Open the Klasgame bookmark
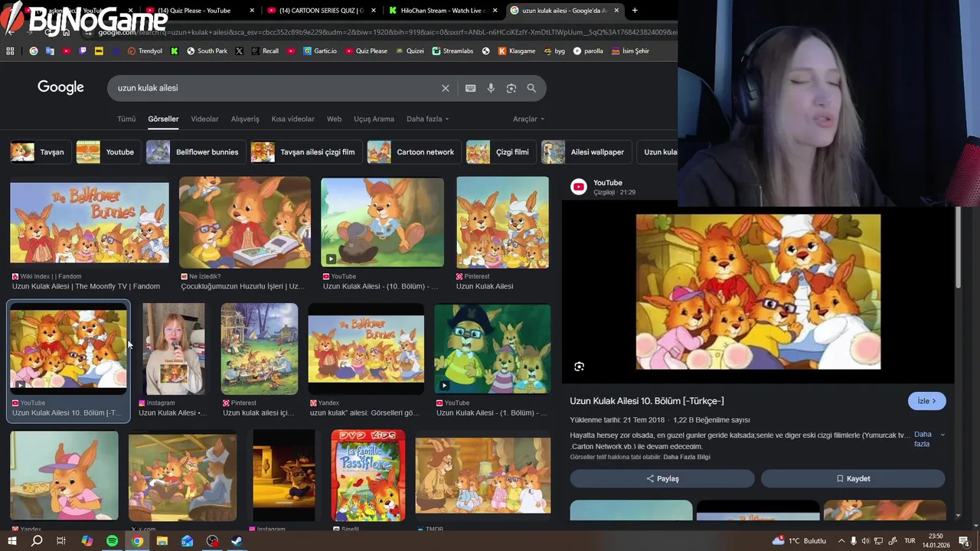The height and width of the screenshot is (551, 980). click(x=517, y=51)
